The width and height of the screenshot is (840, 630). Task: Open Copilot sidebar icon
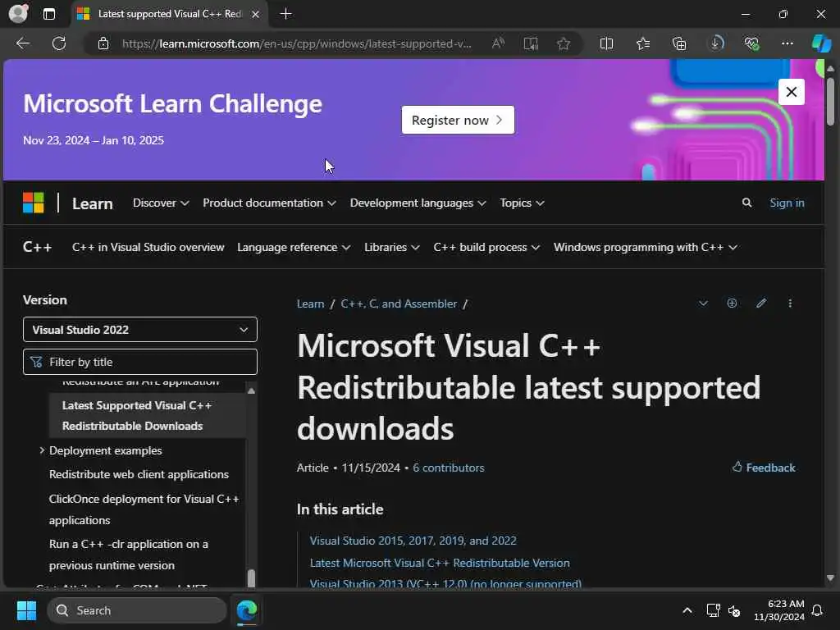(x=821, y=43)
